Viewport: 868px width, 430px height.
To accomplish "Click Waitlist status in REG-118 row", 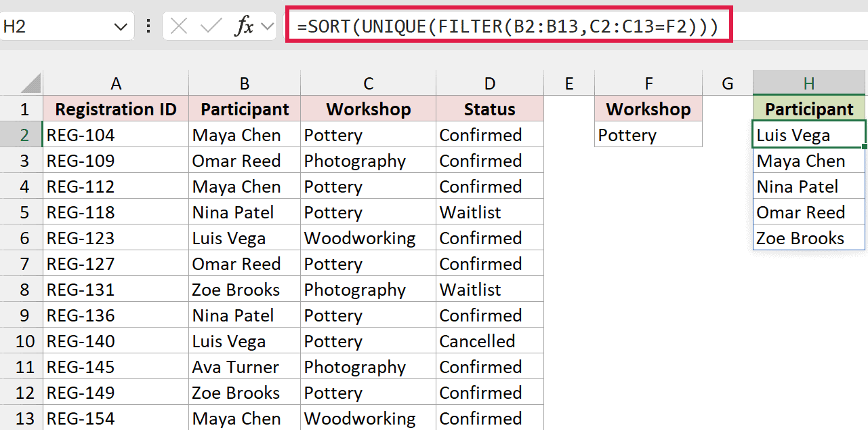I will [x=489, y=212].
